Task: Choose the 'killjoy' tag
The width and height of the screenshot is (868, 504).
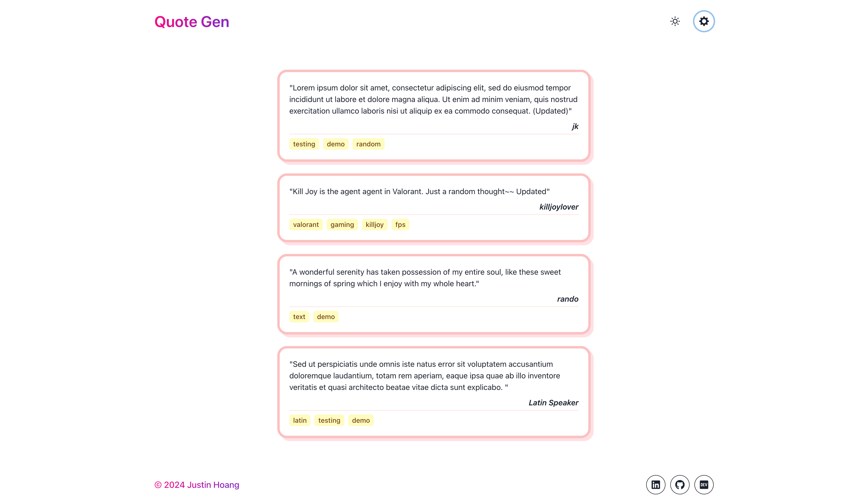Action: coord(374,225)
